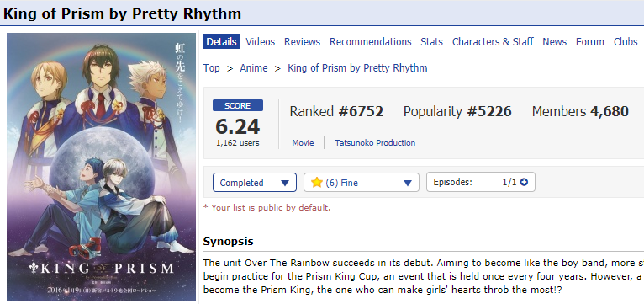Go to the Stats tab
The width and height of the screenshot is (644, 304).
coord(431,42)
